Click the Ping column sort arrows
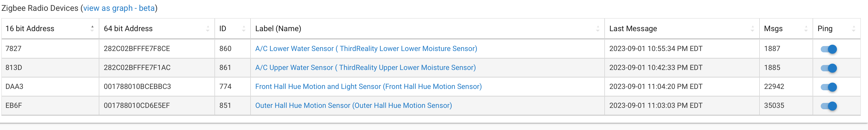This screenshot has height=130, width=868. click(x=854, y=29)
